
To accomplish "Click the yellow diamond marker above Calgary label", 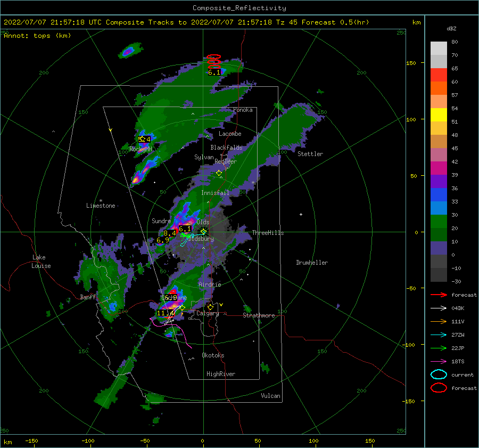I will pyautogui.click(x=210, y=307).
